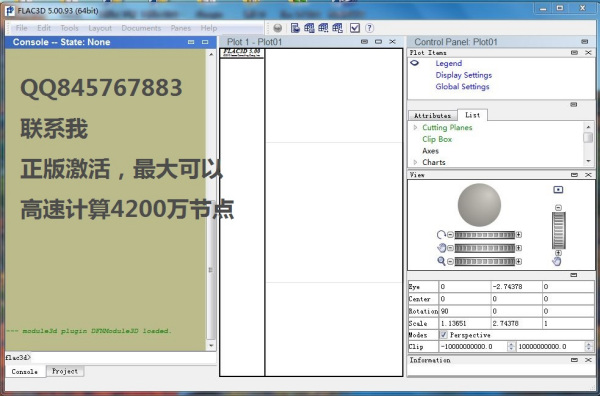Open the Tools menu

pos(69,28)
